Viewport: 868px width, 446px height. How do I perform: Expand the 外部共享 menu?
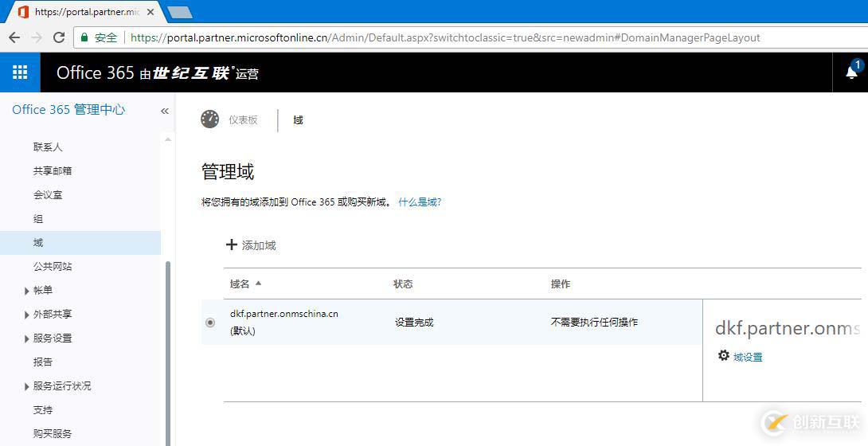click(x=26, y=315)
